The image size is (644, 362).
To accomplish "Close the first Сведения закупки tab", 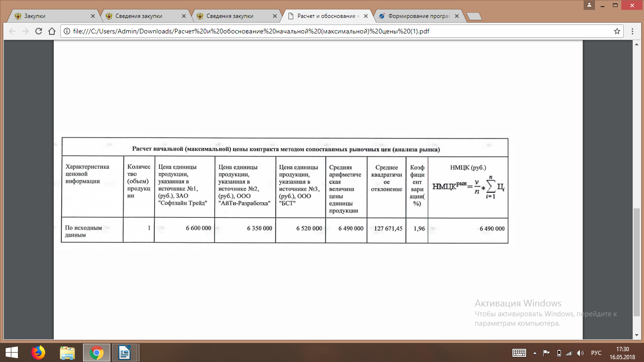I will 183,16.
